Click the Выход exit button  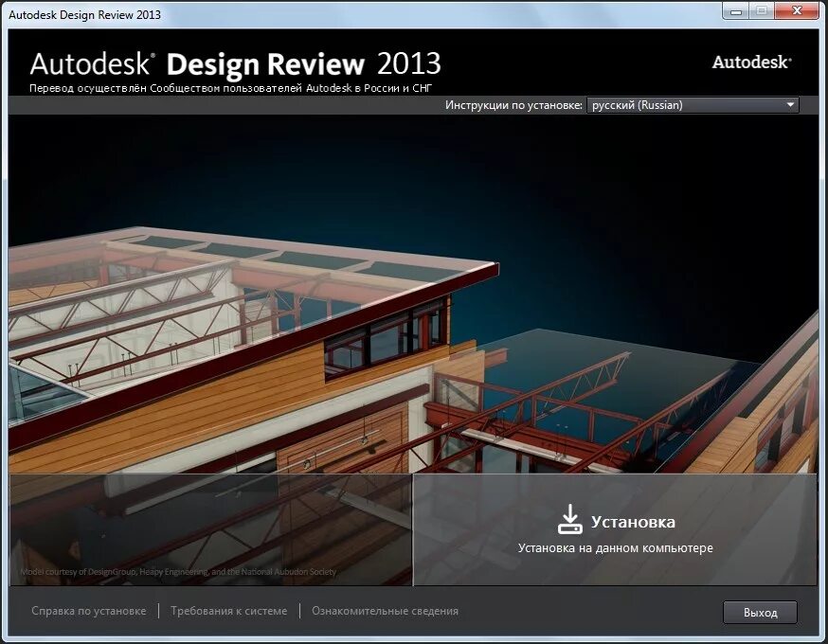click(760, 613)
